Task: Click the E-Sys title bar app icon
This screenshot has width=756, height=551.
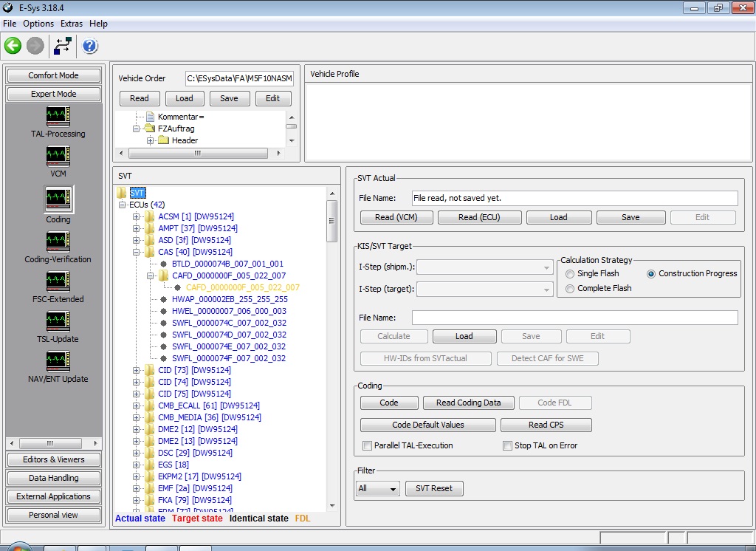Action: 7,7
